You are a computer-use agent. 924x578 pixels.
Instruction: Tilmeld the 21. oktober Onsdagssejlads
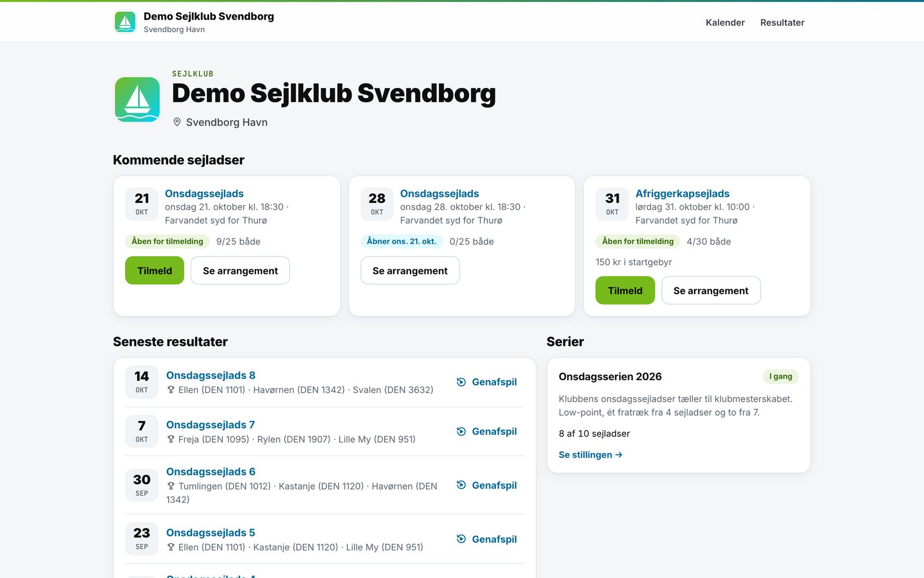click(x=155, y=271)
